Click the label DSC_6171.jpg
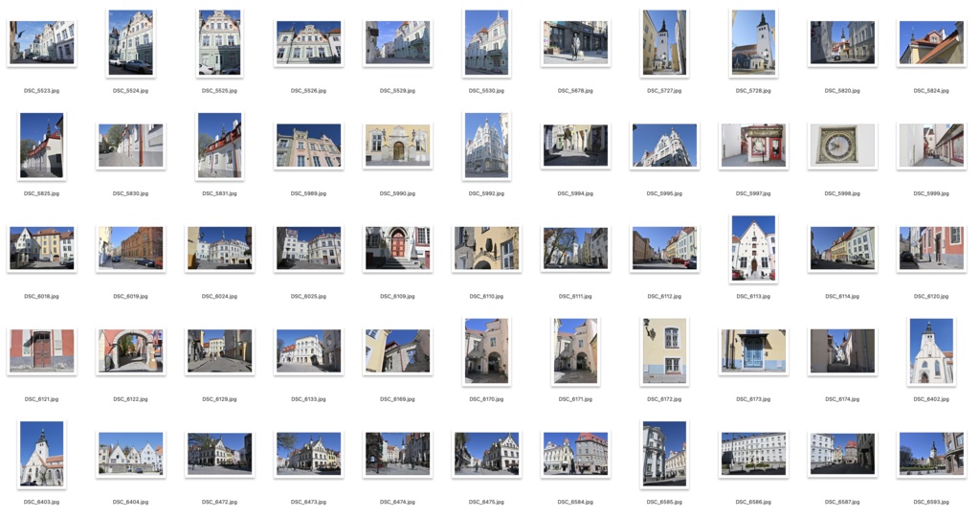Screen dimensions: 980x518 (x=575, y=399)
